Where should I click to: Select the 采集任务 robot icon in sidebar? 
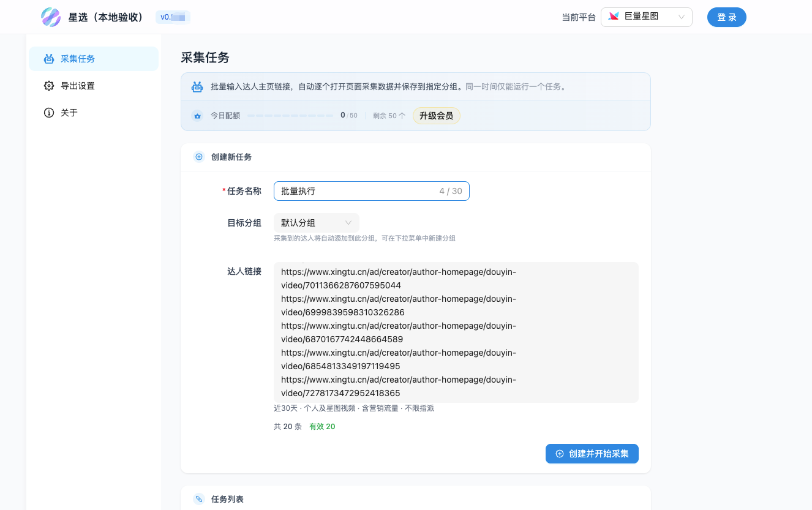49,59
